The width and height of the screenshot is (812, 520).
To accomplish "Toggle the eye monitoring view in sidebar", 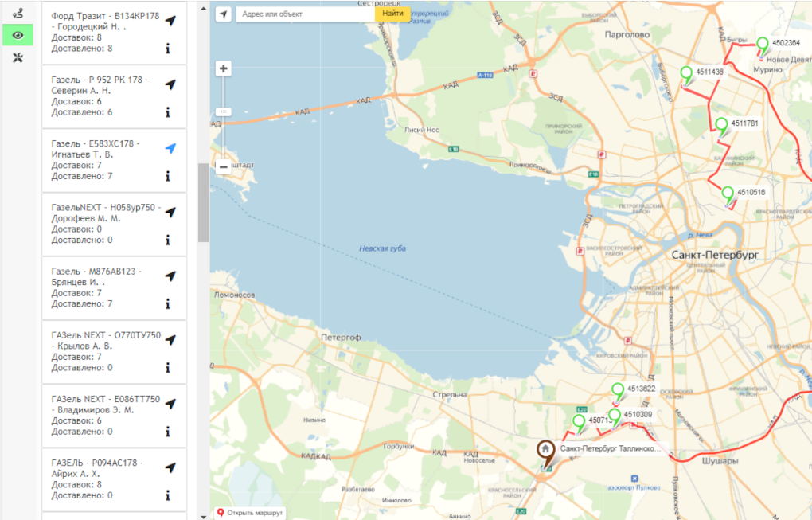I will [18, 35].
